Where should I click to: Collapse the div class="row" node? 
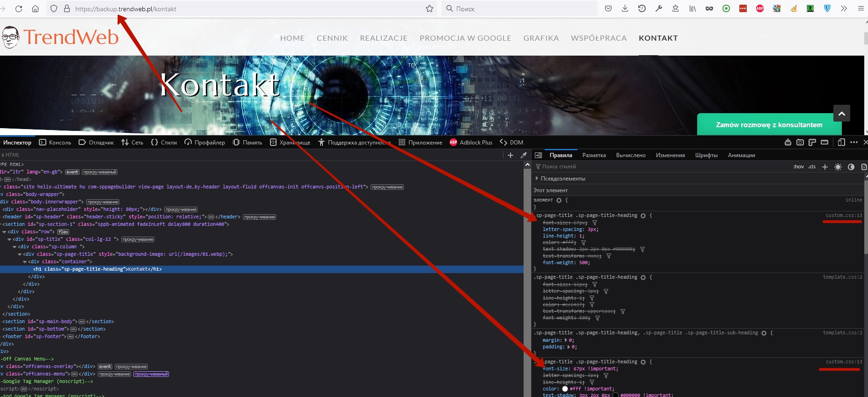click(x=5, y=232)
